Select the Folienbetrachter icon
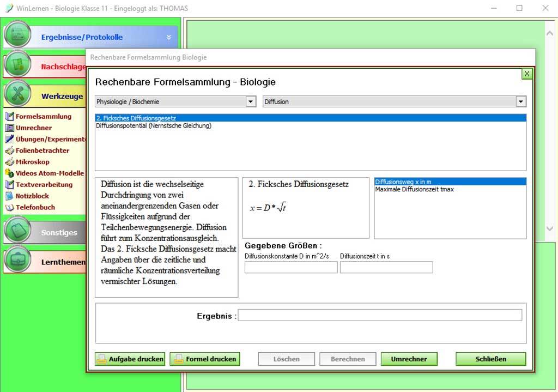 coord(9,150)
